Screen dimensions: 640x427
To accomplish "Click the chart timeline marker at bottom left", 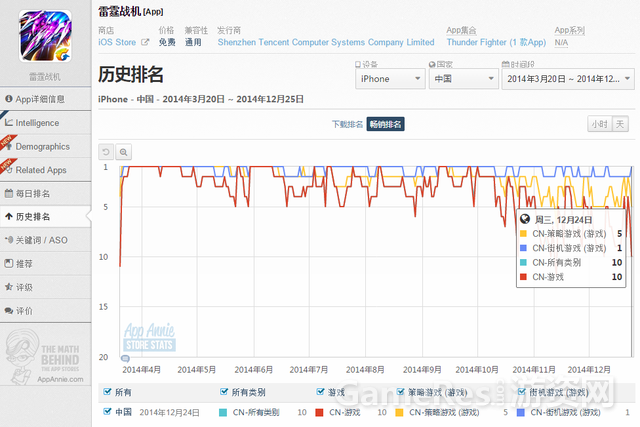I will coord(125,359).
